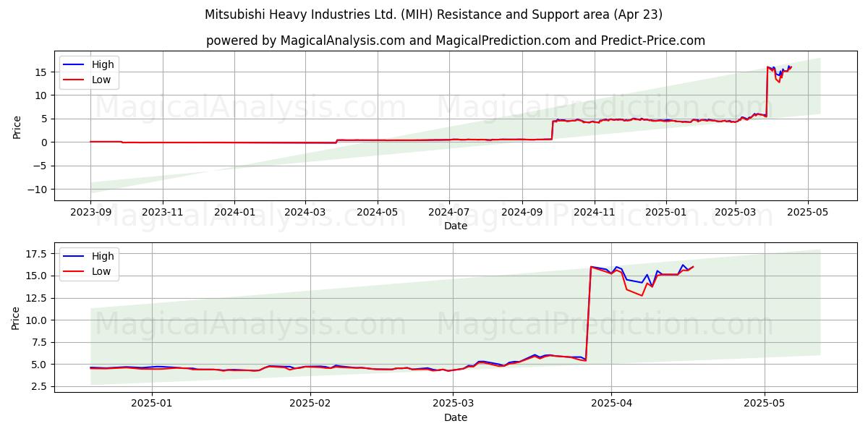The image size is (868, 434).
Task: Click the '2023-09' tick on the upper x-axis
Action: [x=90, y=212]
